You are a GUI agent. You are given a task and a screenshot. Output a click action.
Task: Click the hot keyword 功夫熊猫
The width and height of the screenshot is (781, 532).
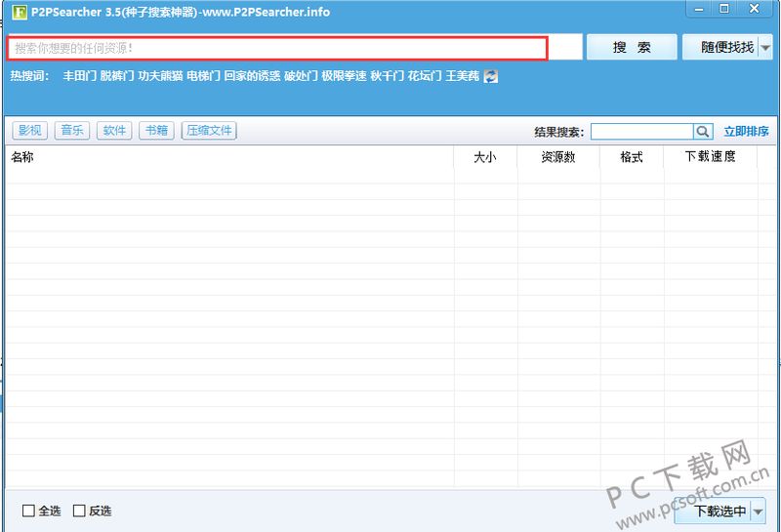160,76
